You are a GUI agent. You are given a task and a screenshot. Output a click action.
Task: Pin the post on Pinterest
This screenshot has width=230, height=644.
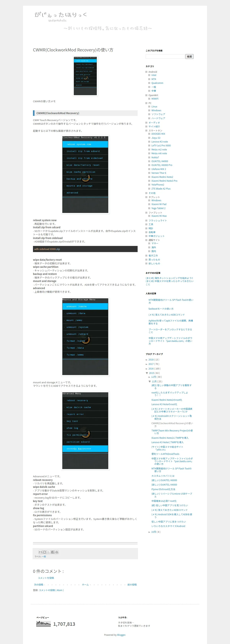57,552
